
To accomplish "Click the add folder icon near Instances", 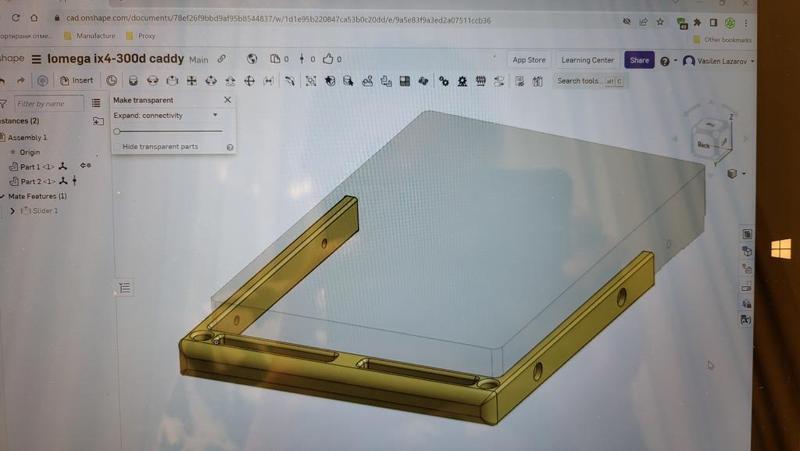I will tap(98, 121).
